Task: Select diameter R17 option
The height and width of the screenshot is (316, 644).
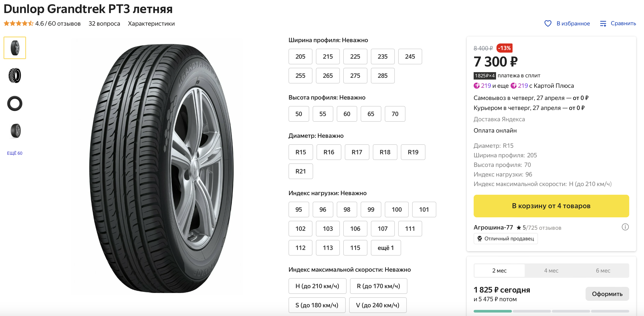Action: (357, 152)
